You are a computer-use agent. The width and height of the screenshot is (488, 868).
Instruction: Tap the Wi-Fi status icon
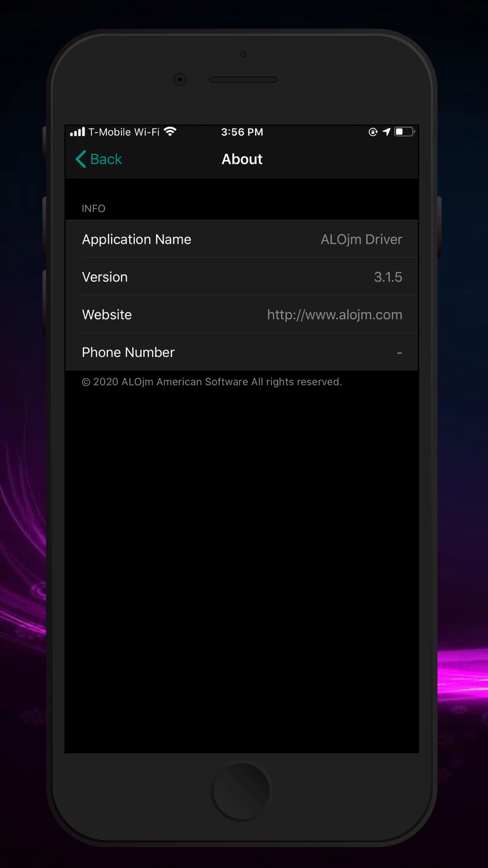pyautogui.click(x=170, y=131)
